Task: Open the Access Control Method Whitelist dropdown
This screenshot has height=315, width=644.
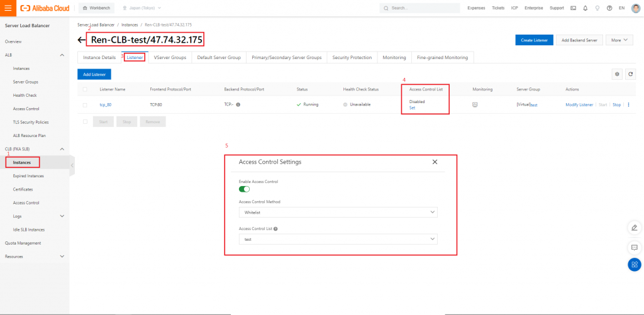Action: 338,213
